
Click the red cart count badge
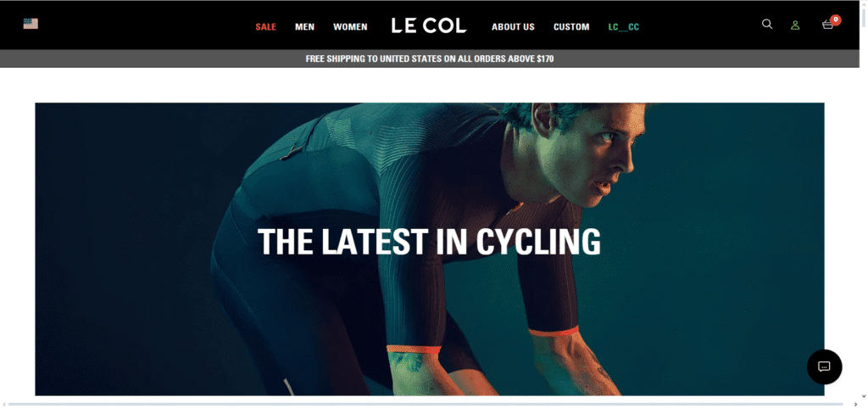(x=836, y=20)
